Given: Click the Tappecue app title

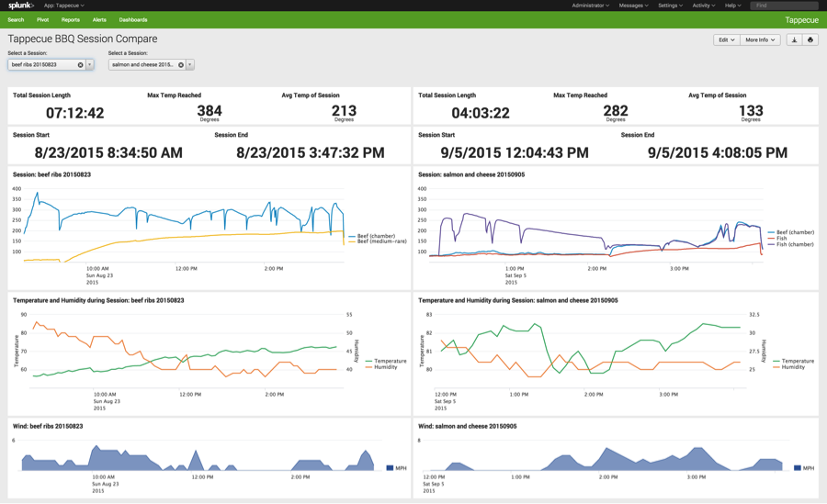Looking at the screenshot, I should point(801,20).
